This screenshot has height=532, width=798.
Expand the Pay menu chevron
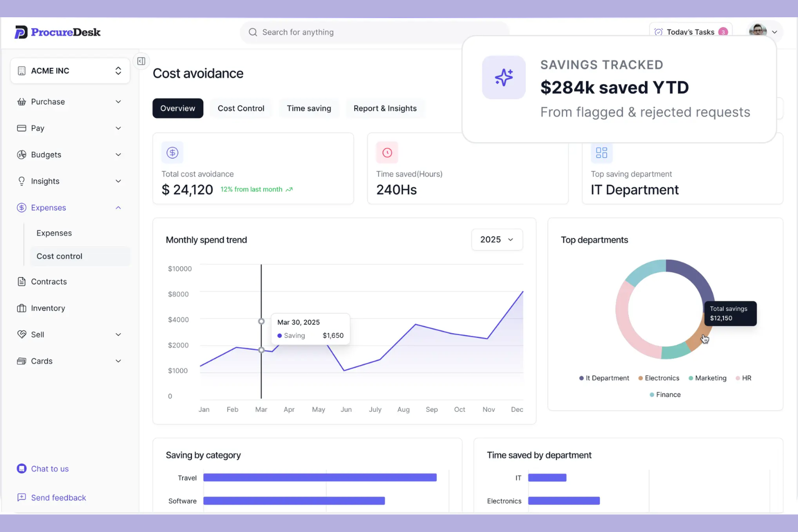118,128
